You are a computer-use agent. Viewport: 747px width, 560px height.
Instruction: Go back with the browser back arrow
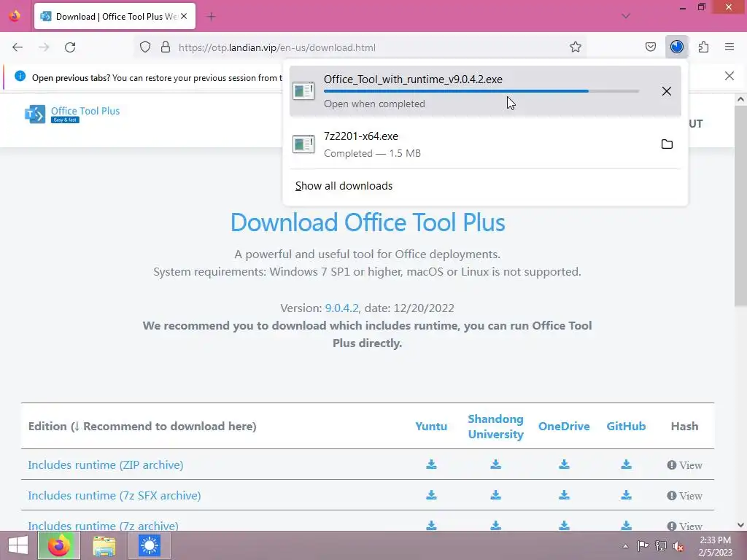point(18,47)
